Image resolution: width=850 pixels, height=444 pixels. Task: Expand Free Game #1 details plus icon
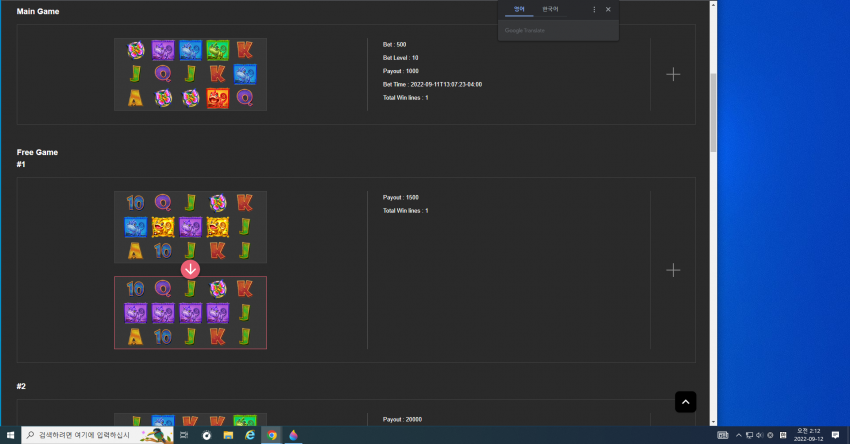pos(673,270)
